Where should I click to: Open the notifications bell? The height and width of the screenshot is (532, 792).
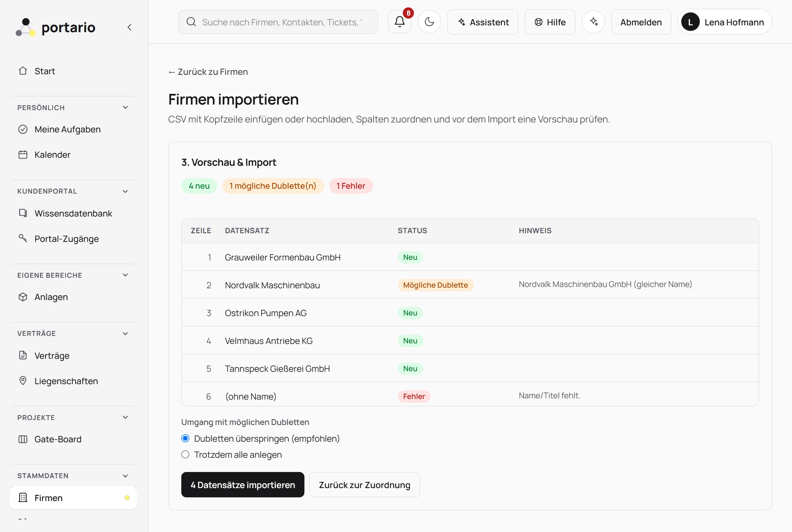pyautogui.click(x=399, y=22)
